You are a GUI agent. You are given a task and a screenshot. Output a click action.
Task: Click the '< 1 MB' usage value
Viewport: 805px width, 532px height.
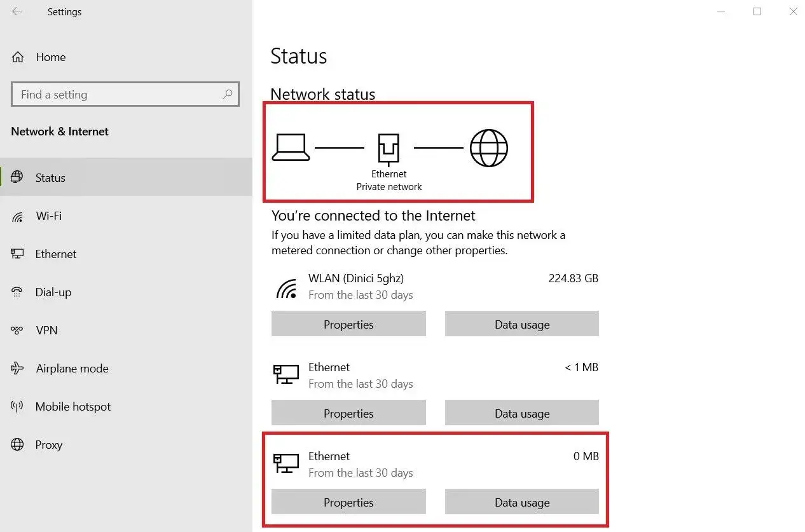(581, 367)
